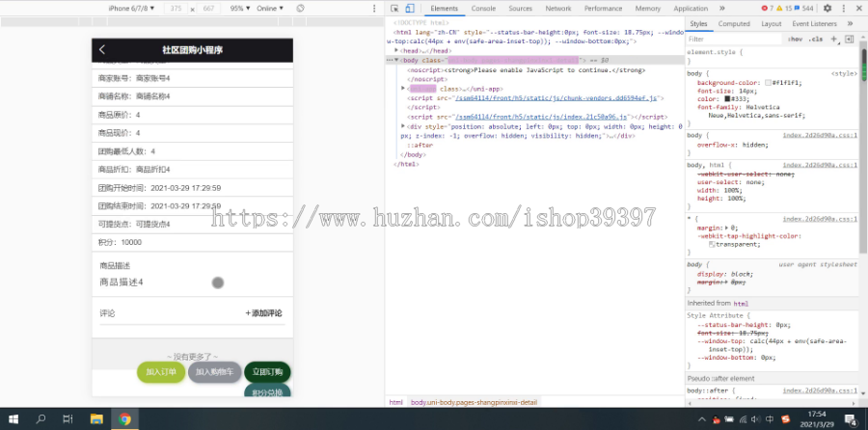
Task: Switch to the Sources tab
Action: pyautogui.click(x=521, y=9)
